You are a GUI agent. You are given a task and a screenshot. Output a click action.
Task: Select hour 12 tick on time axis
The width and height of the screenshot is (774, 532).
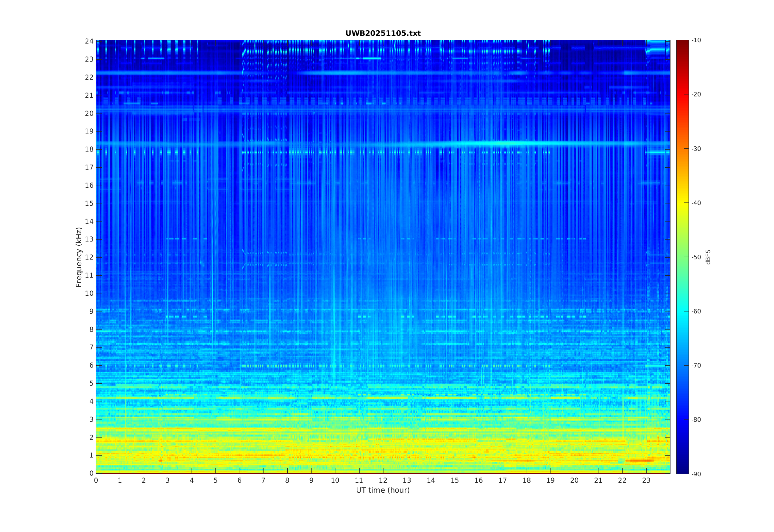pyautogui.click(x=383, y=480)
